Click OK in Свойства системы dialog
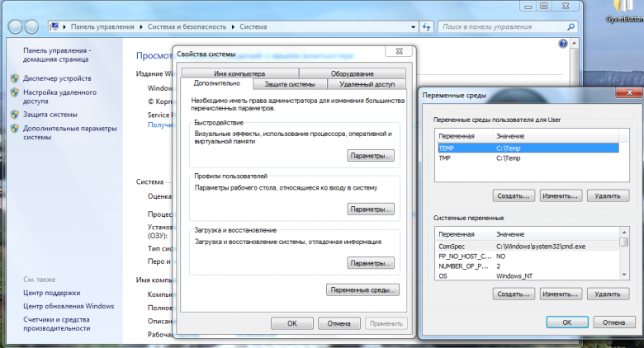The width and height of the screenshot is (644, 348). pos(292,323)
